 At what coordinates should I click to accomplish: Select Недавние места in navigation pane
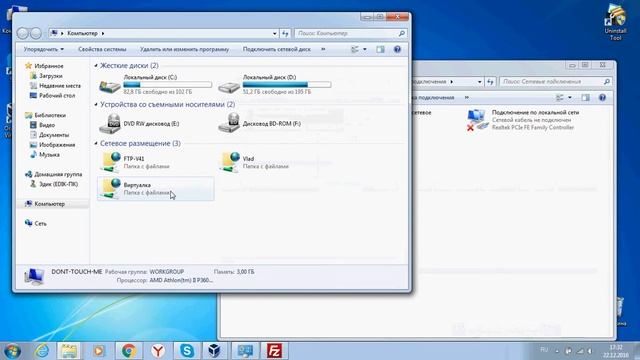[x=60, y=86]
